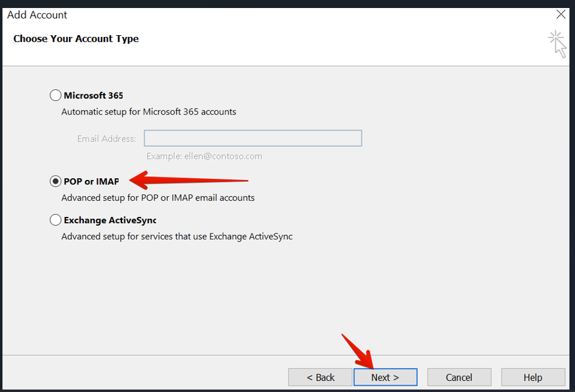Click 'Advanced setup for POP or IMAP email accounts' text
The width and height of the screenshot is (575, 392).
click(158, 198)
